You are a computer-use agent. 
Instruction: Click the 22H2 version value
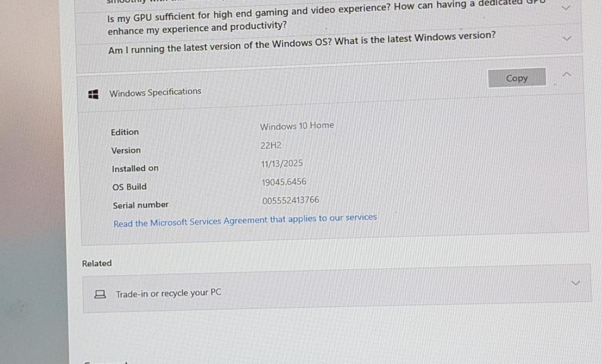(x=271, y=146)
